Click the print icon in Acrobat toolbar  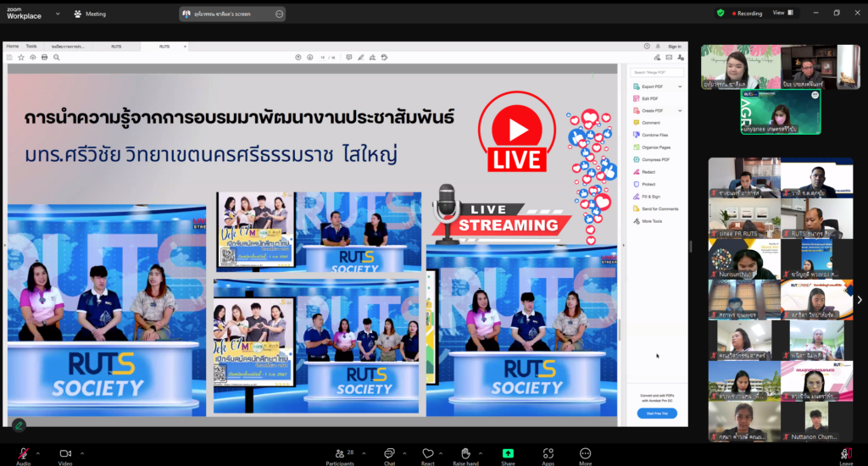tap(44, 58)
